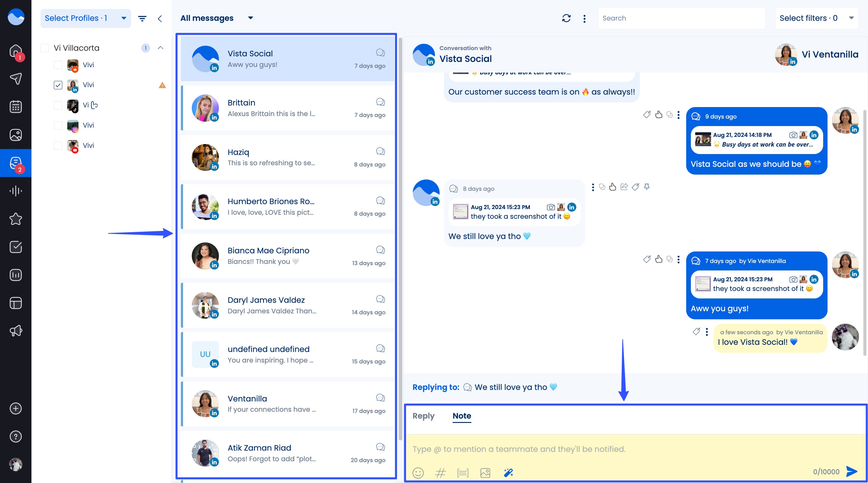The width and height of the screenshot is (868, 483).
Task: Open the calendar icon in sidebar
Action: (x=16, y=107)
